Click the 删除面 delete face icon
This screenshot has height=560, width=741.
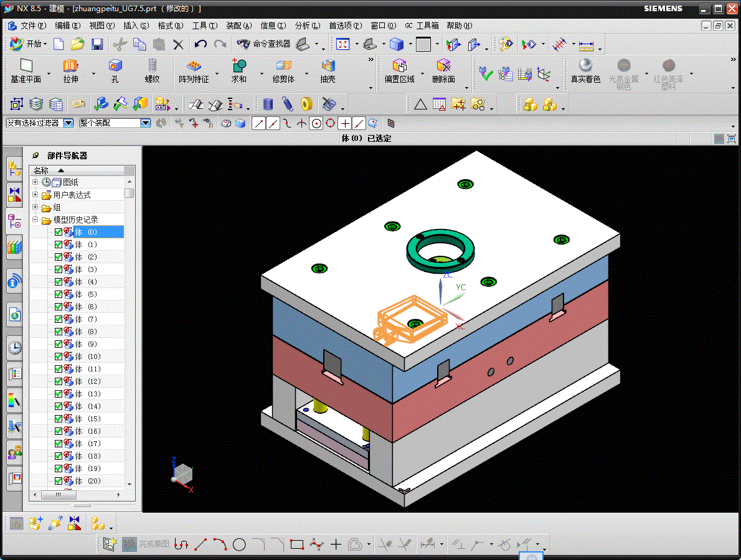pos(443,65)
